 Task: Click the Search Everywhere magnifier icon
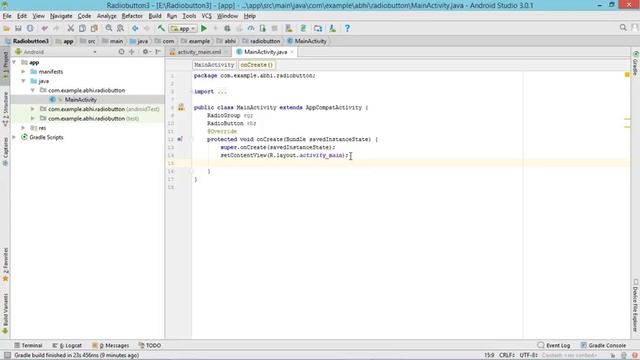coord(623,28)
